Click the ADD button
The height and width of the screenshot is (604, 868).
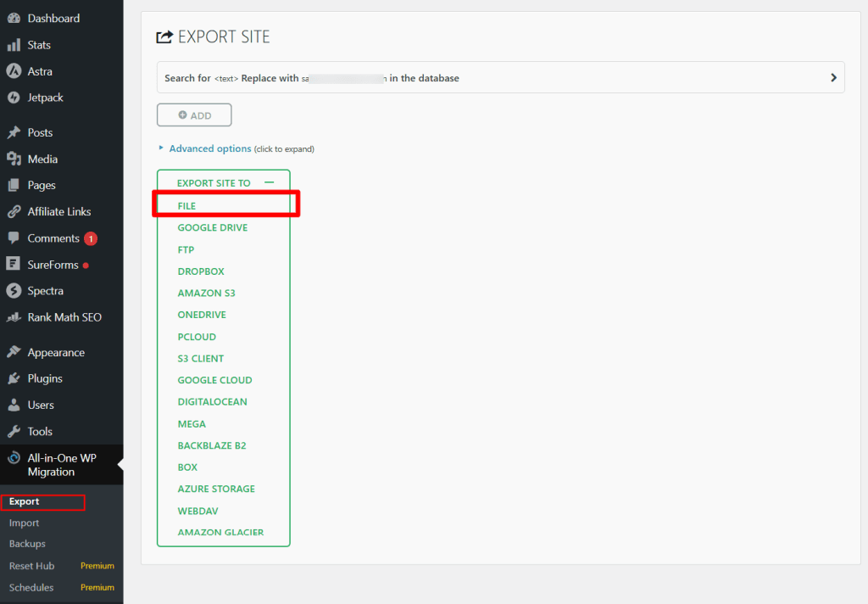pyautogui.click(x=193, y=115)
